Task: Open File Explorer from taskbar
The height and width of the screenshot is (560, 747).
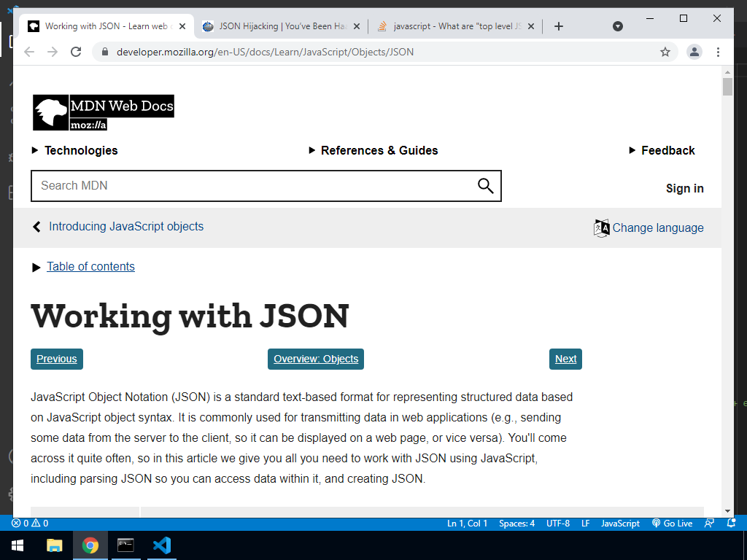Action: tap(54, 545)
